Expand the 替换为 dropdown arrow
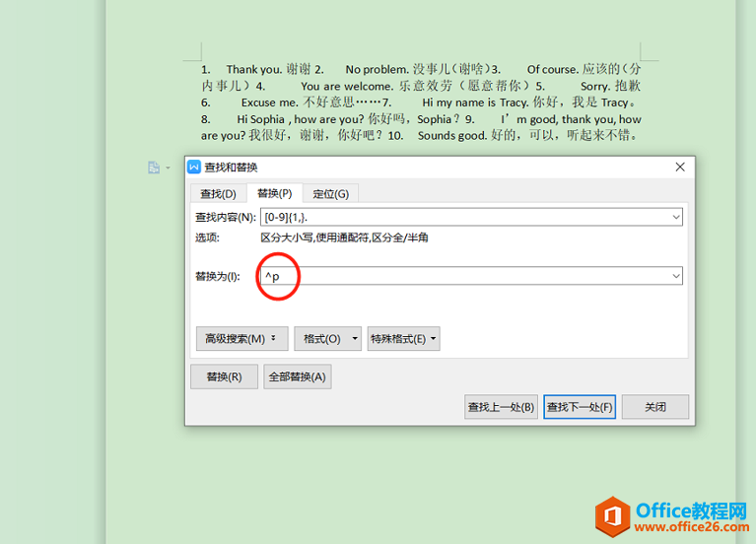Image resolution: width=756 pixels, height=544 pixels. (x=676, y=276)
